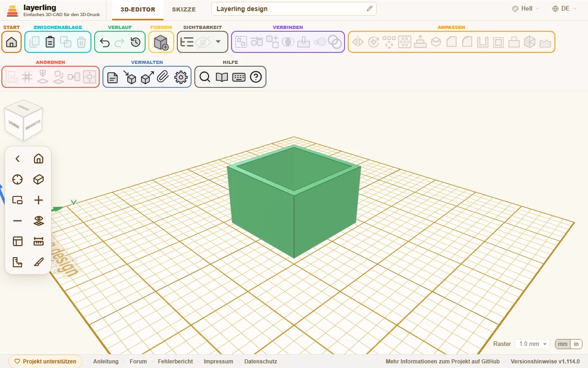
Task: Click the paperclip attachments icon
Action: (163, 77)
